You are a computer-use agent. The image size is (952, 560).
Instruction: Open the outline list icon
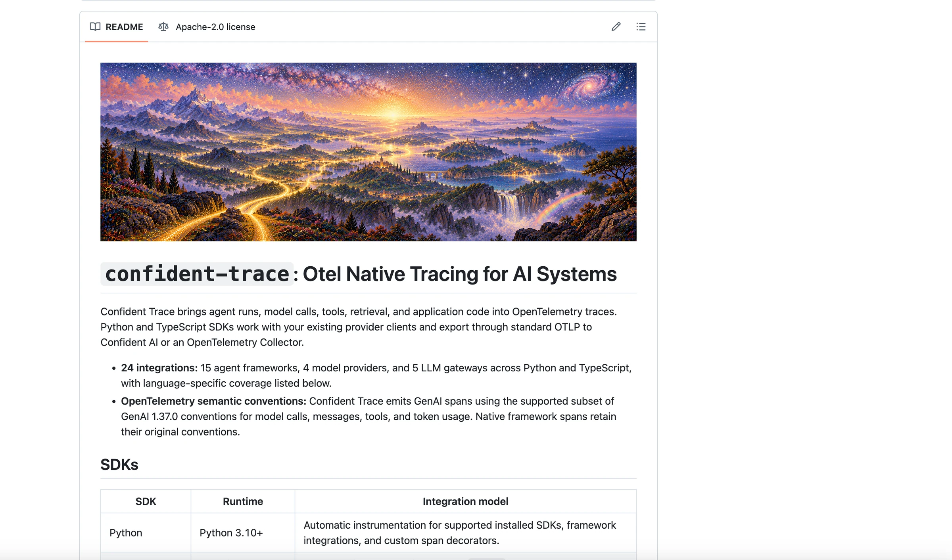tap(641, 27)
